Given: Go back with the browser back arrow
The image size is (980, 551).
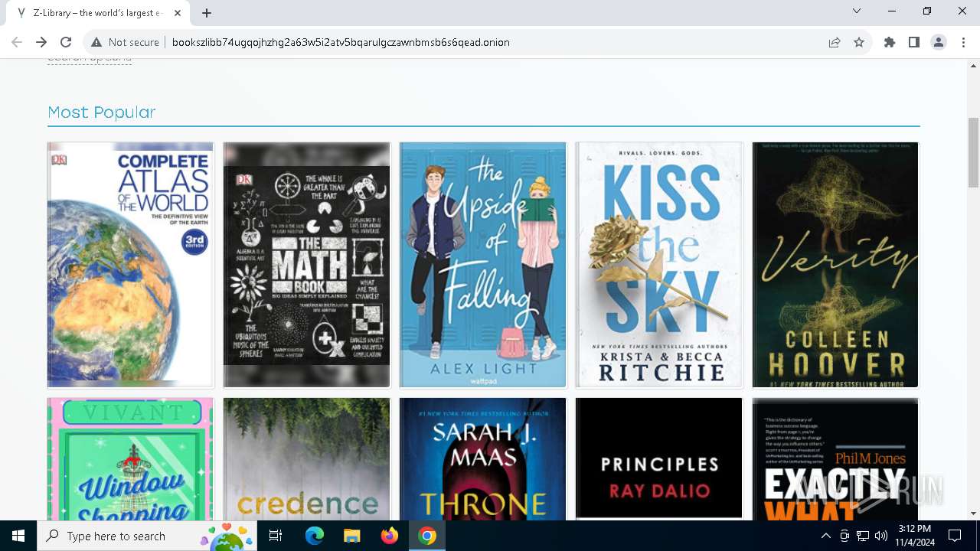Looking at the screenshot, I should click(x=17, y=42).
